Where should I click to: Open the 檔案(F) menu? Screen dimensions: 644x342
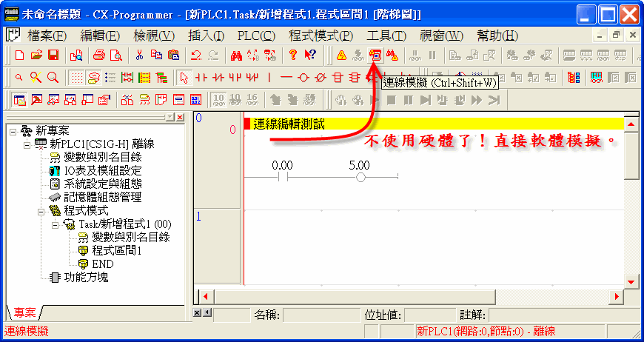tap(47, 36)
